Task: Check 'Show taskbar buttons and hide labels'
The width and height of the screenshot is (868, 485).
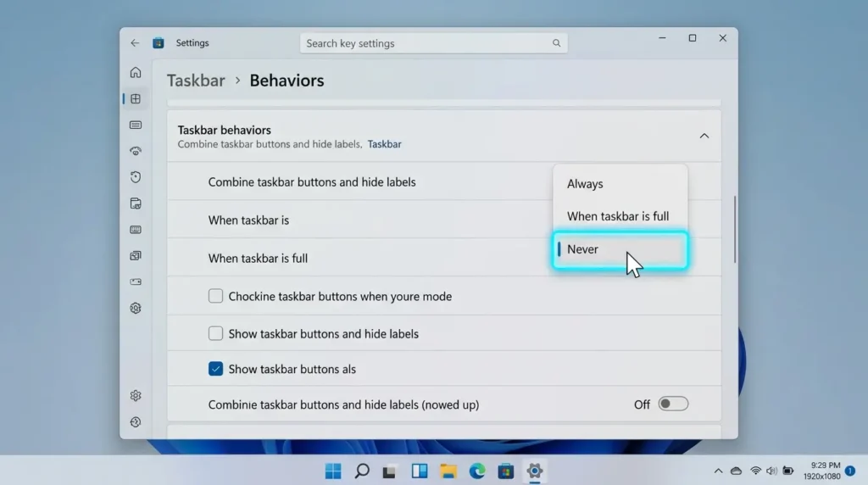Action: (x=216, y=333)
